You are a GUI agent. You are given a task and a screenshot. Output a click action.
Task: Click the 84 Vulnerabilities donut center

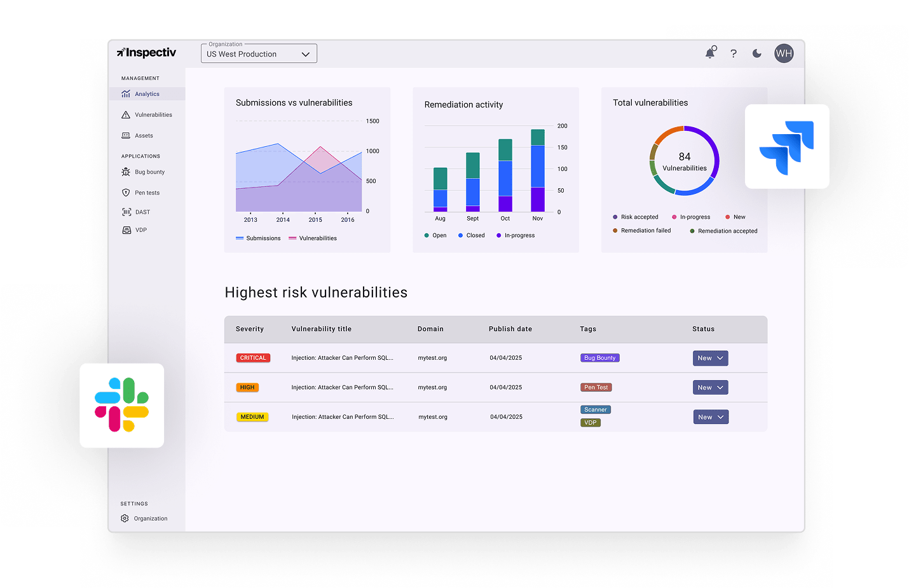pos(685,161)
